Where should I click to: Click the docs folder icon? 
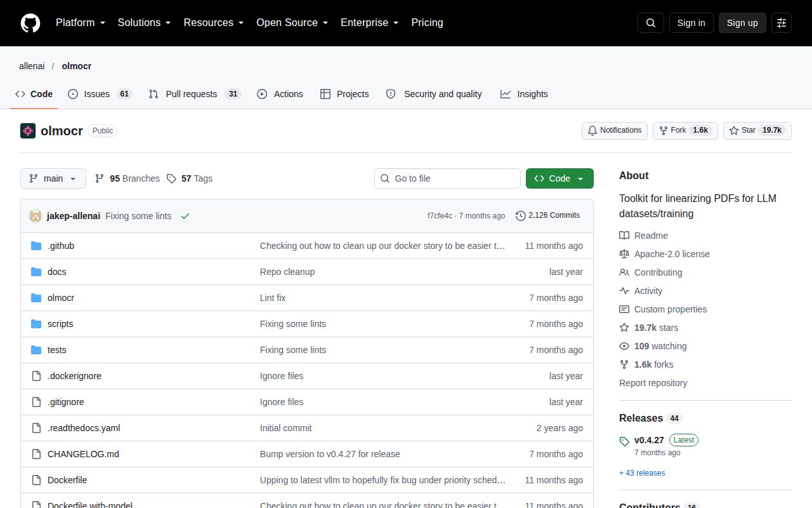coord(36,272)
